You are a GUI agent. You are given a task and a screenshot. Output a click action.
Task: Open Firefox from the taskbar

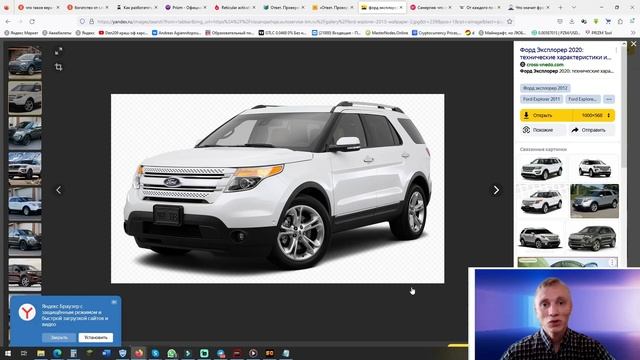(x=139, y=353)
